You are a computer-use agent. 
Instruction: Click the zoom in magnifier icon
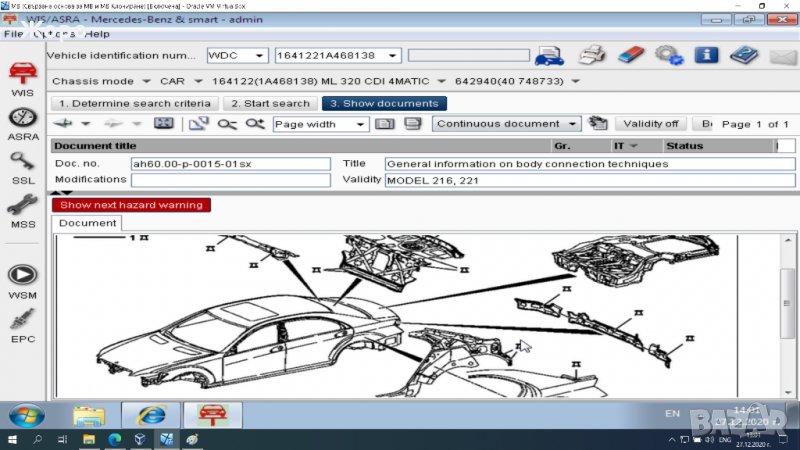(x=254, y=124)
